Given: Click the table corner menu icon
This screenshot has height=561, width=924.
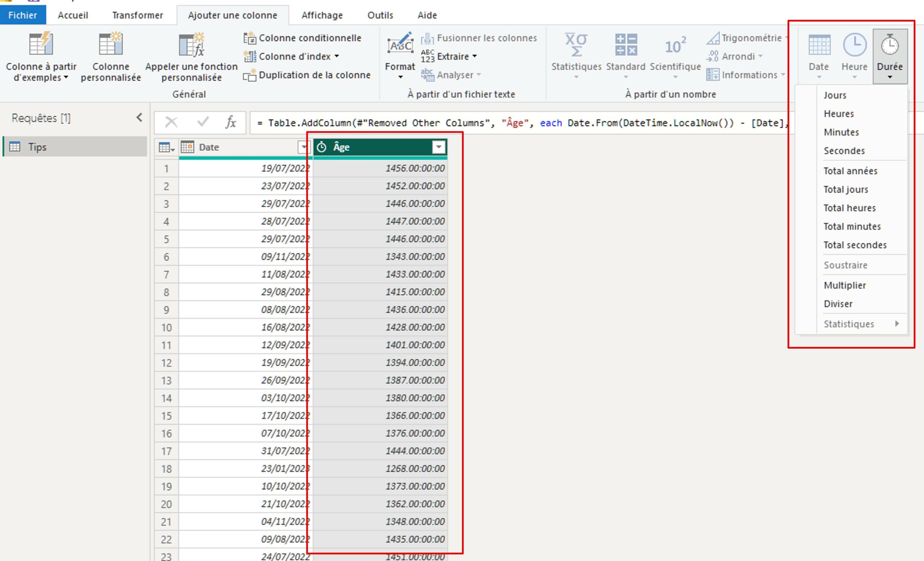Looking at the screenshot, I should (166, 147).
